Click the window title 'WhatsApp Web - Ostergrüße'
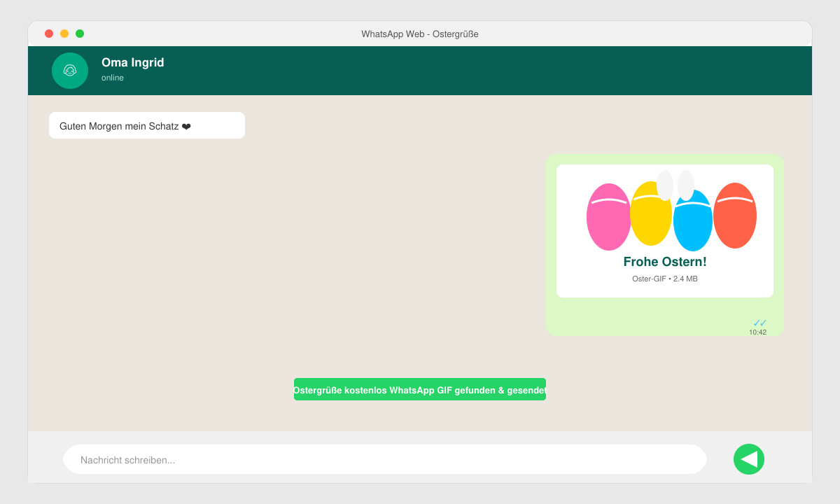Screen dimensions: 840x504 coord(420,34)
